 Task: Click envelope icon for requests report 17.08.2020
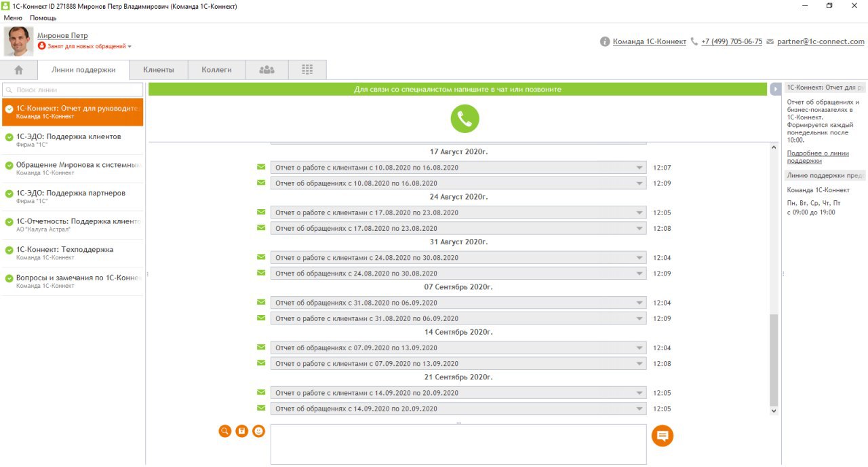tap(261, 227)
